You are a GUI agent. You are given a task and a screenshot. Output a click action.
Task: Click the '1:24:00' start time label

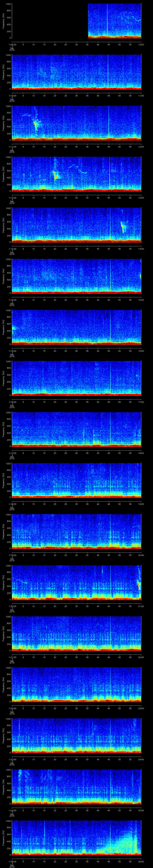coord(12,810)
